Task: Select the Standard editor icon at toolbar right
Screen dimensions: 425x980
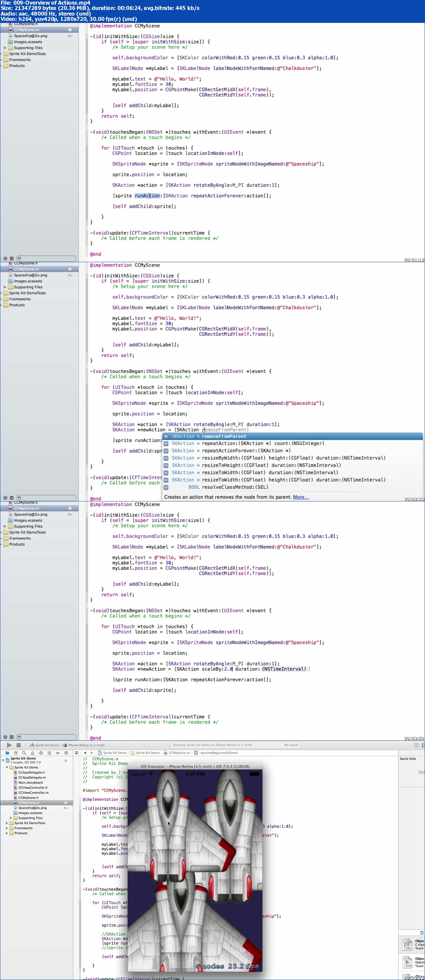Action: [417, 745]
